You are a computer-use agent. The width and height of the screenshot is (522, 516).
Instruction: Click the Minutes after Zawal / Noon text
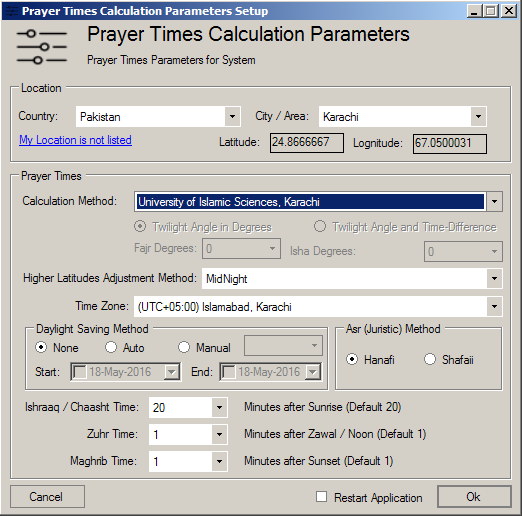[x=335, y=434]
